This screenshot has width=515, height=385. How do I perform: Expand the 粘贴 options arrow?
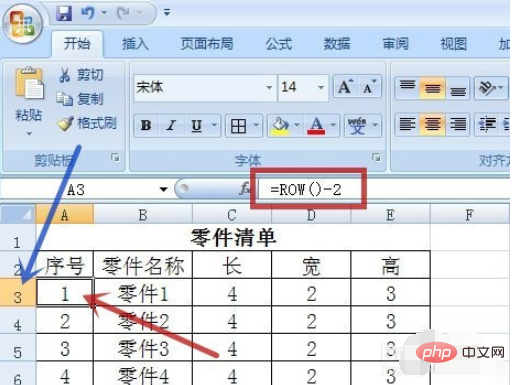[29, 134]
